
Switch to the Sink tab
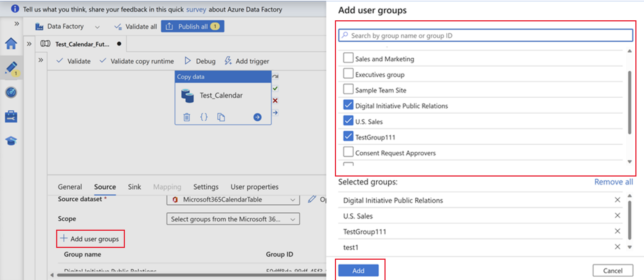coord(134,187)
